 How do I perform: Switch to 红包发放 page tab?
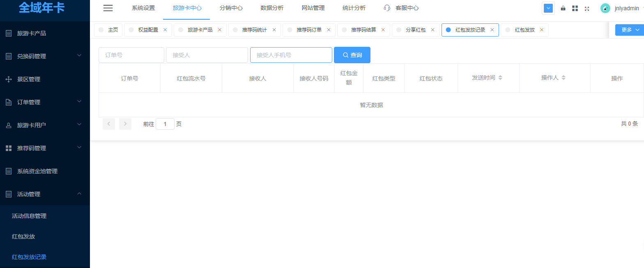tap(525, 30)
